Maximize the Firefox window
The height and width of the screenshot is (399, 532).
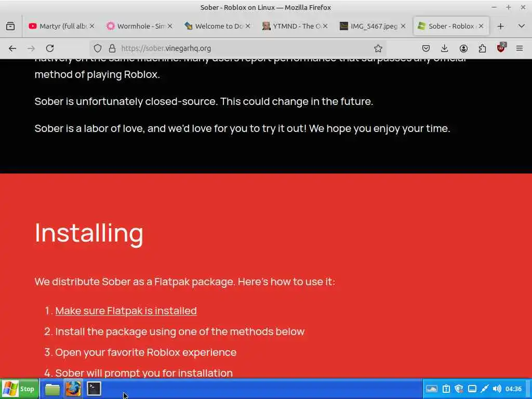point(508,7)
